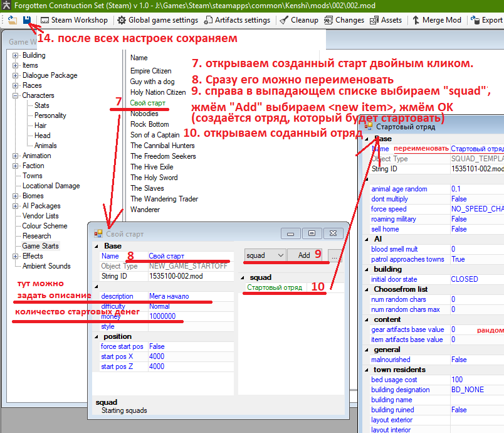The image size is (504, 433).
Task: Expand the Biomes tree node
Action: click(x=15, y=196)
